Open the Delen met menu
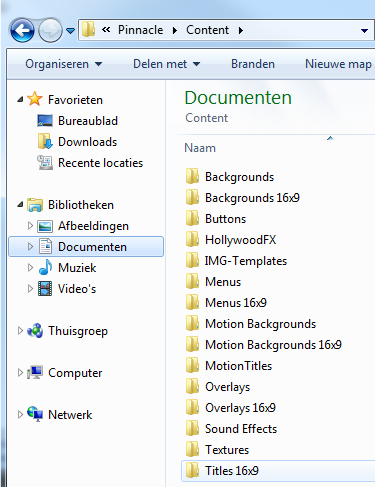Image resolution: width=375 pixels, height=487 pixels. 166,64
